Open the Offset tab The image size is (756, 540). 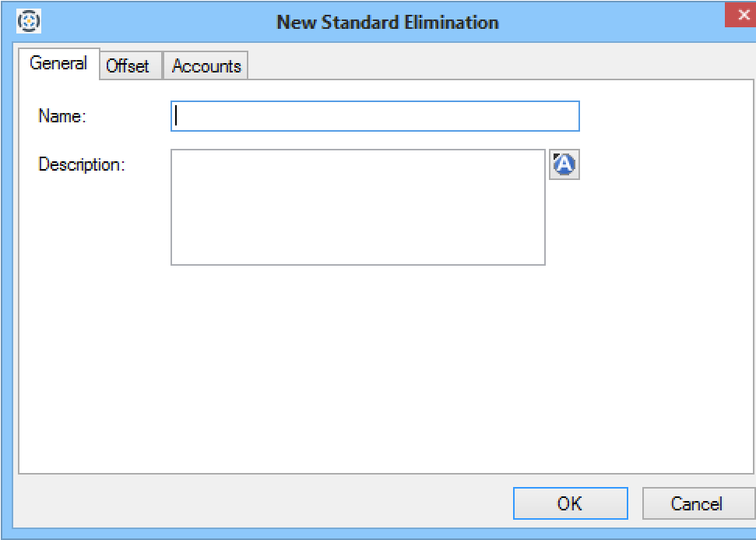click(128, 66)
